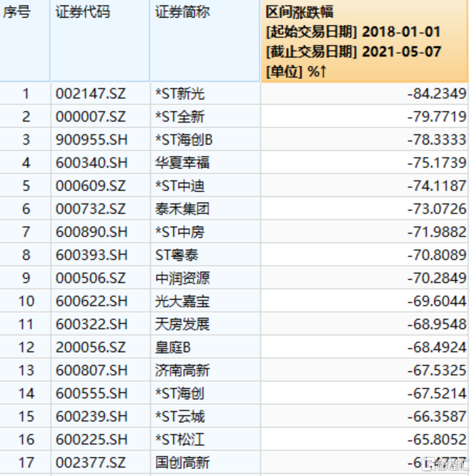Select stock code 600322.SH
This screenshot has height=476, width=474.
click(92, 324)
